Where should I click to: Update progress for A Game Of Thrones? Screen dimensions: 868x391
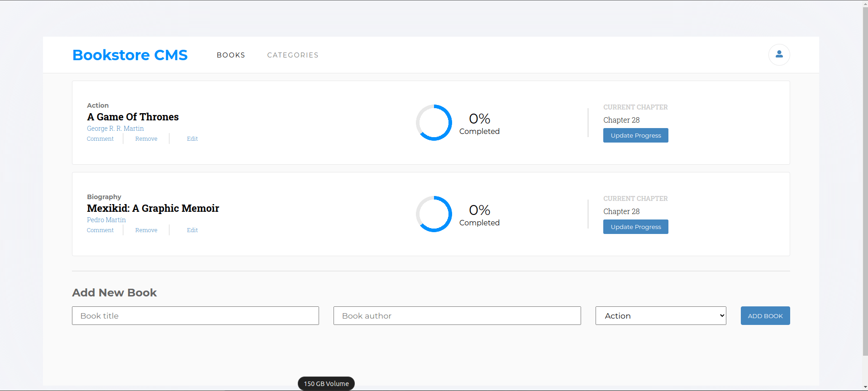point(635,135)
